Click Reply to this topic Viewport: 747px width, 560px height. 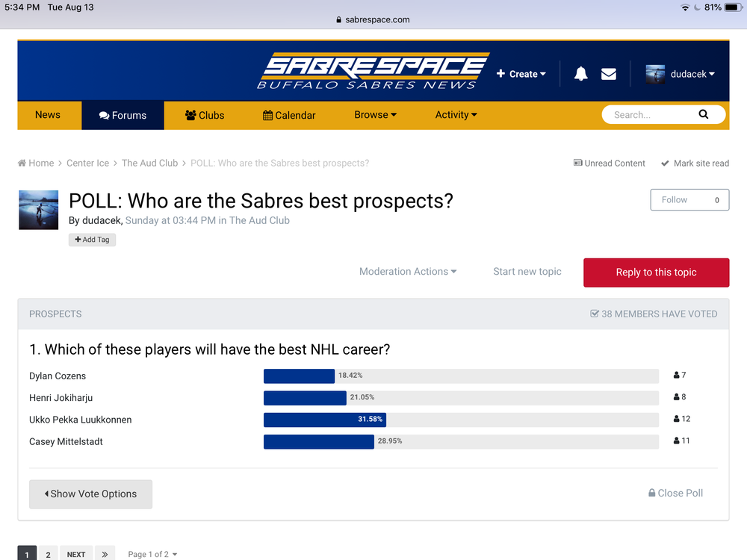coord(656,273)
